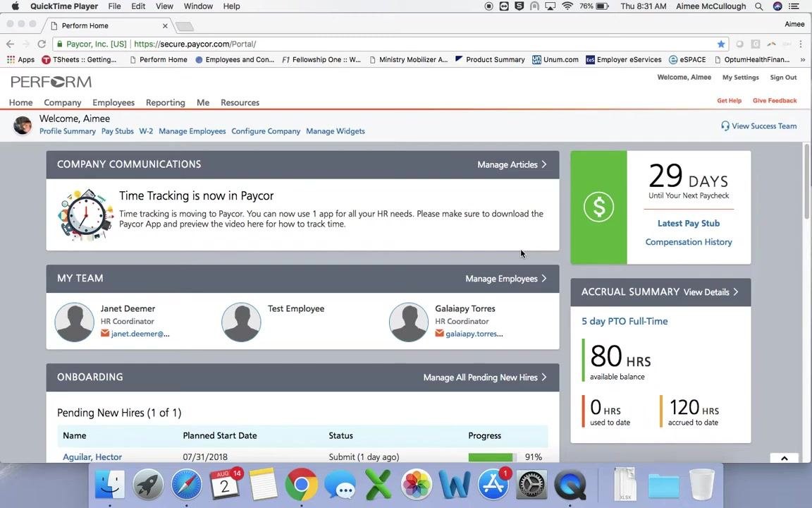Open Google Chrome from the dock
This screenshot has width=812, height=508.
[x=302, y=485]
